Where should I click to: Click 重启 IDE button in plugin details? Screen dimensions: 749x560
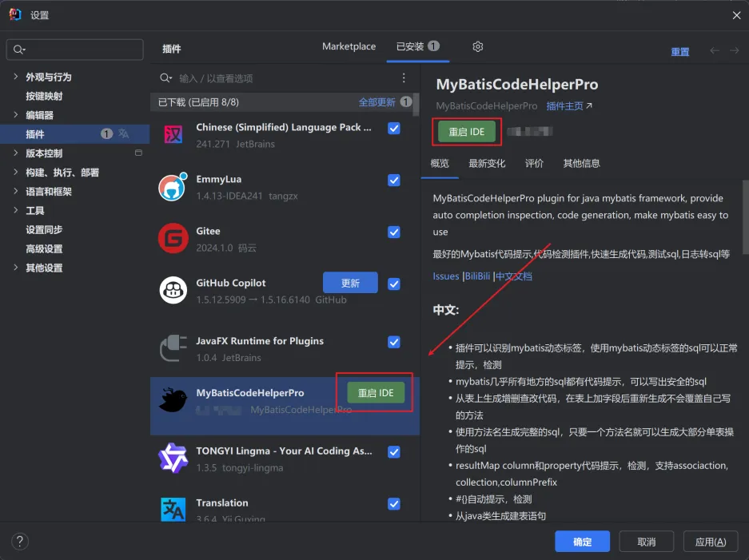(x=467, y=132)
